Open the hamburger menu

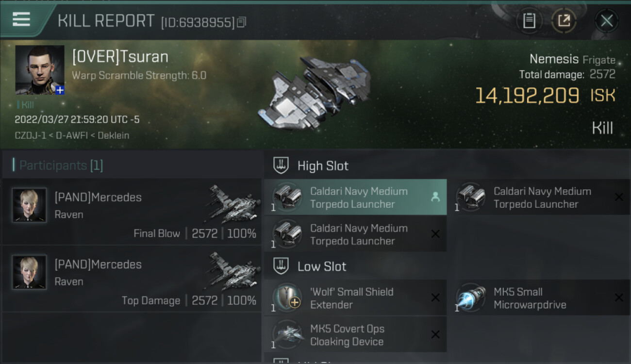(21, 20)
